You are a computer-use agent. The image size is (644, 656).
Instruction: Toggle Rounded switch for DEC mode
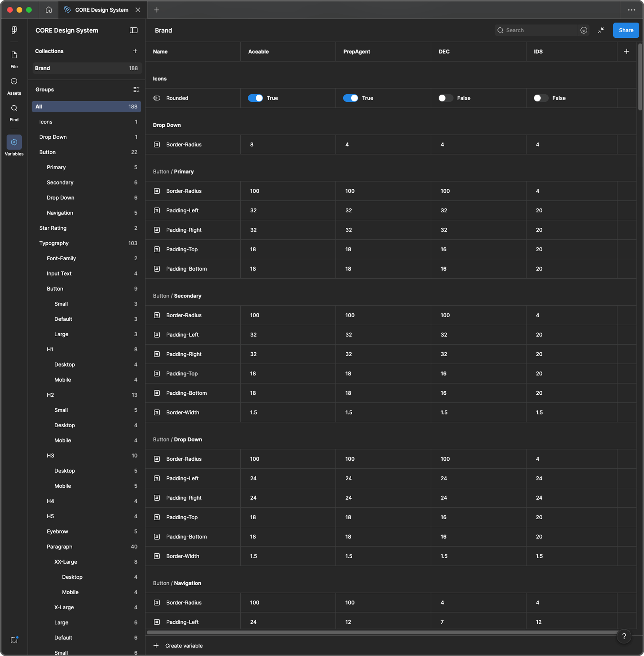[445, 98]
